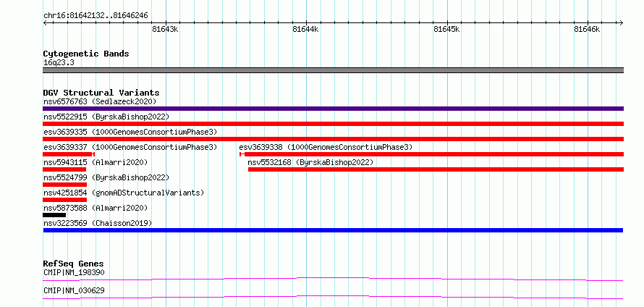Open the esv3639338 variant label
644x307 pixels.
(326, 147)
